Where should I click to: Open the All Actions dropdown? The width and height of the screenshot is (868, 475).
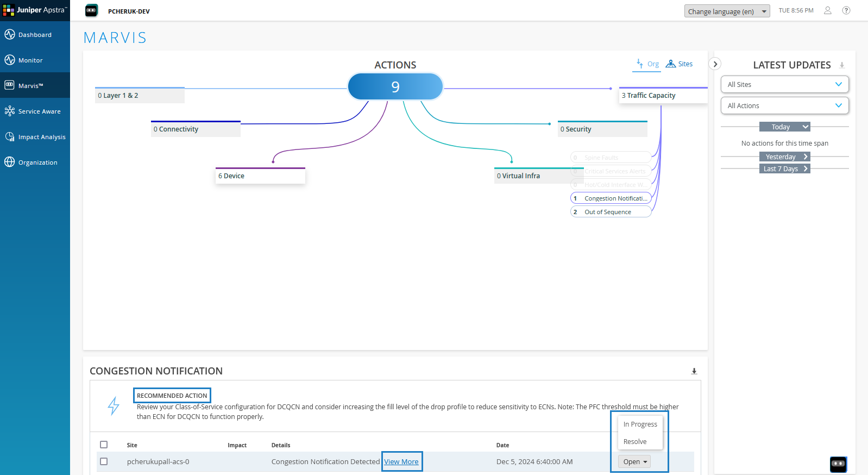pos(784,105)
